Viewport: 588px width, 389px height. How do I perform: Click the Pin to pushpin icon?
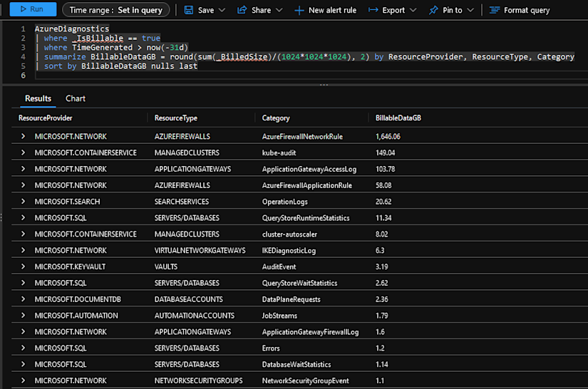pyautogui.click(x=433, y=10)
